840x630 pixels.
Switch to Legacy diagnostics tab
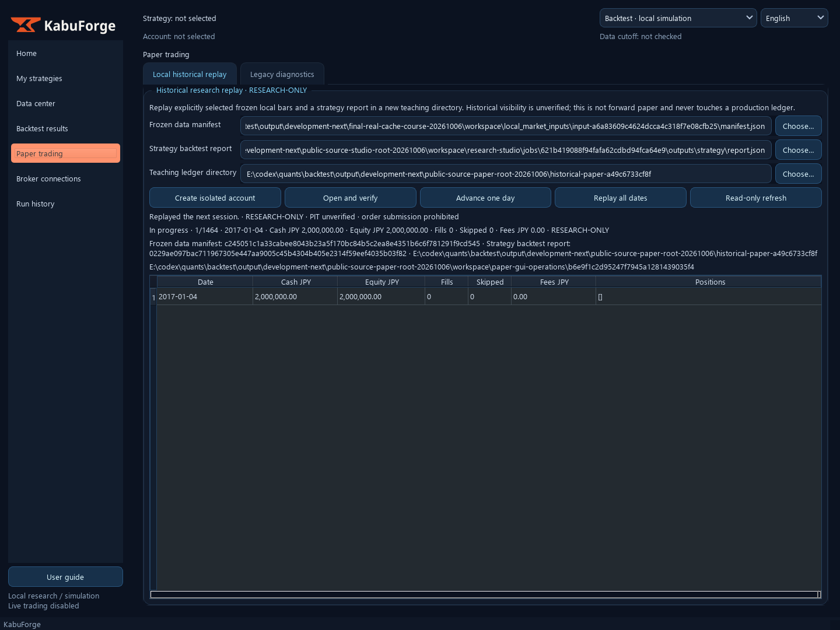coord(282,74)
